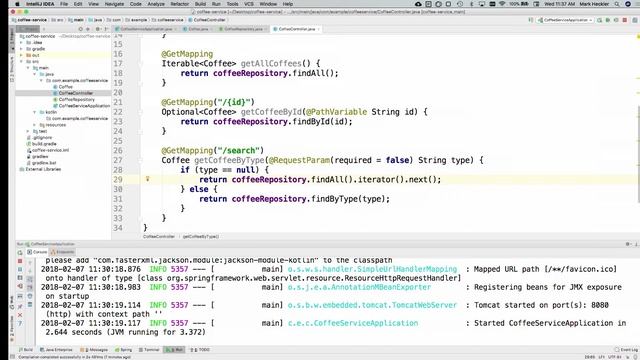Collapse the src folder
640x360 pixels.
pos(22,61)
